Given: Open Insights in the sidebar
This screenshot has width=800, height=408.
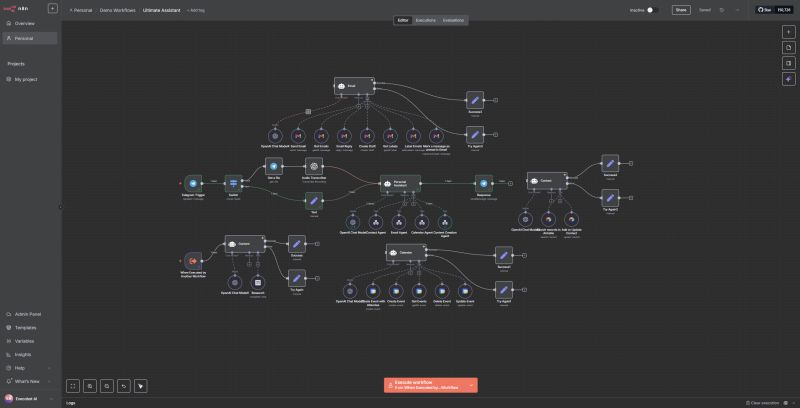Looking at the screenshot, I should pos(30,354).
